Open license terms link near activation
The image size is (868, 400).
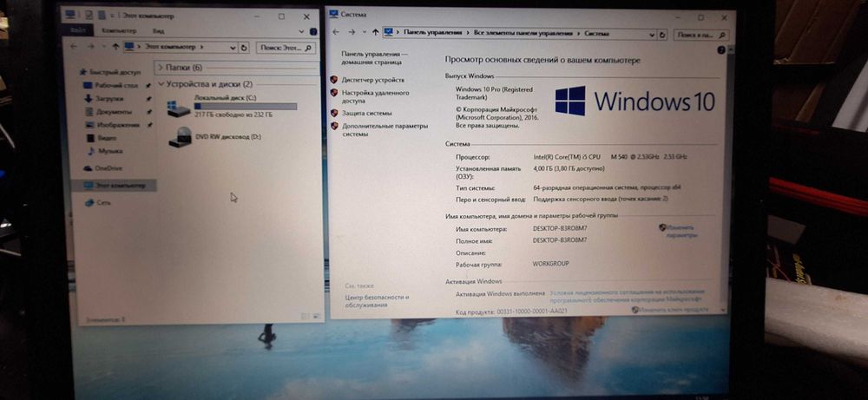pos(627,295)
